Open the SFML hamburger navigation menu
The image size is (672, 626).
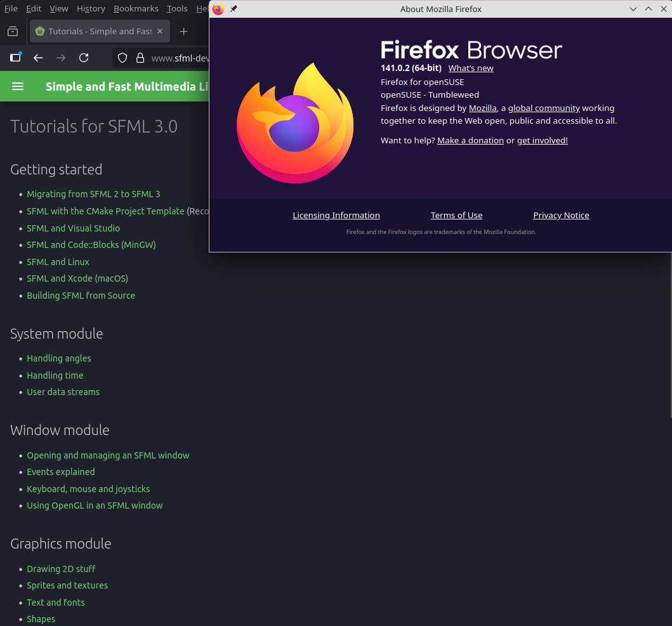click(18, 86)
